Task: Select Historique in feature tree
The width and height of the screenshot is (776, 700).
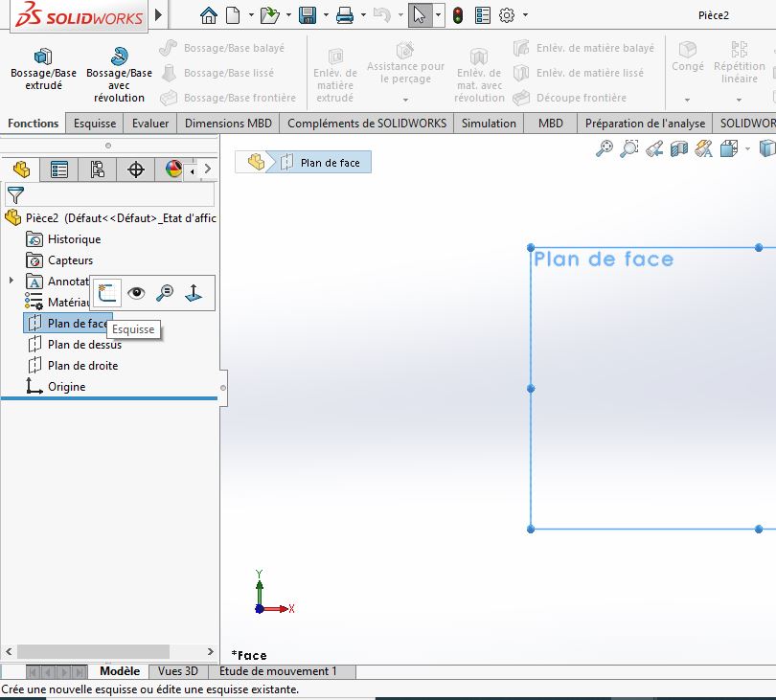Action: tap(74, 239)
